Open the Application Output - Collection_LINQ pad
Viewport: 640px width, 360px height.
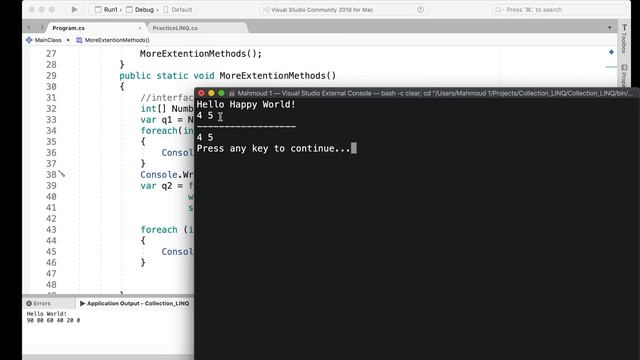pyautogui.click(x=134, y=303)
